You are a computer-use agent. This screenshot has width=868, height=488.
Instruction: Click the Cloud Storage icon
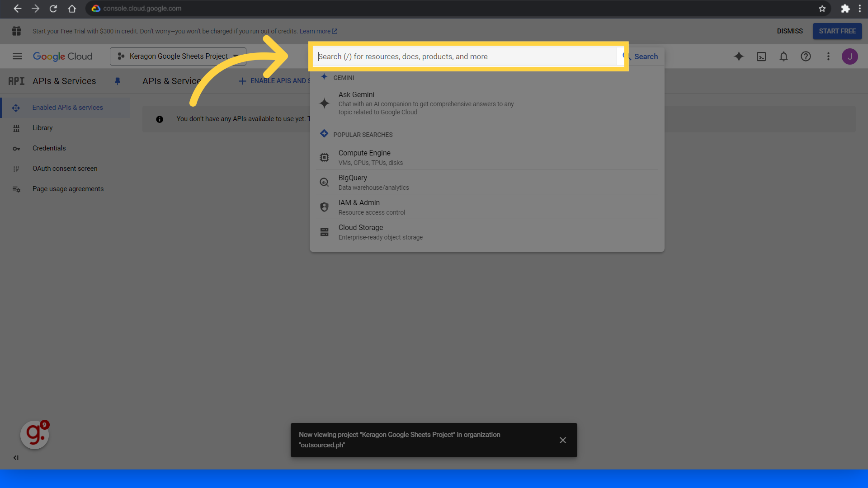[x=324, y=232]
